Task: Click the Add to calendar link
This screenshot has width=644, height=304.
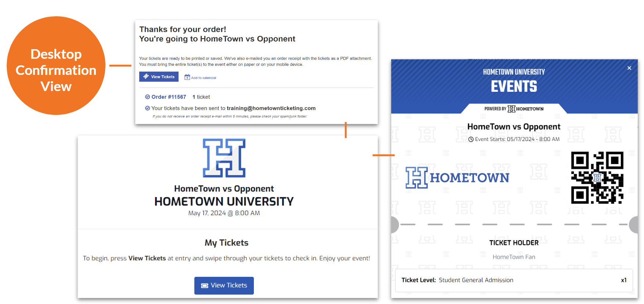Action: point(204,78)
